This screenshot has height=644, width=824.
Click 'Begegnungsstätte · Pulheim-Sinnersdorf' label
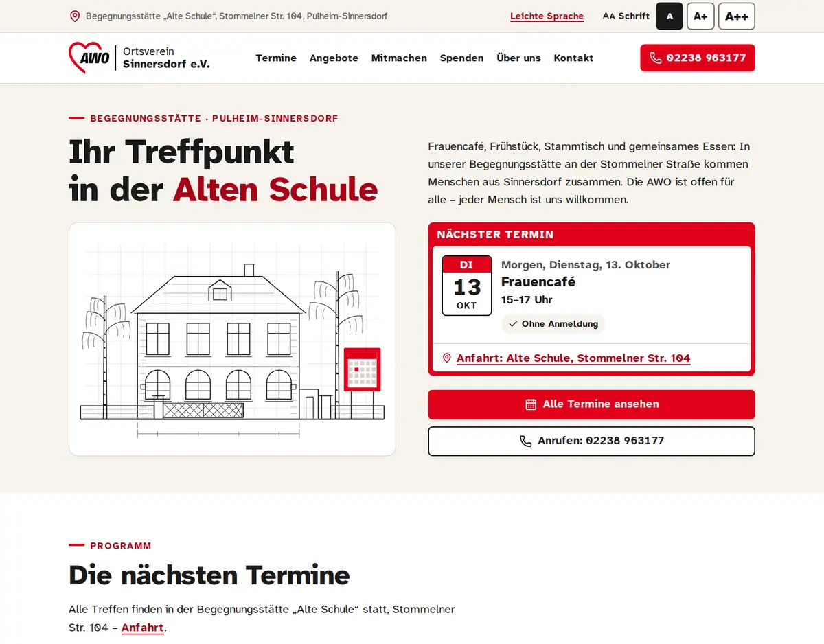tap(214, 118)
